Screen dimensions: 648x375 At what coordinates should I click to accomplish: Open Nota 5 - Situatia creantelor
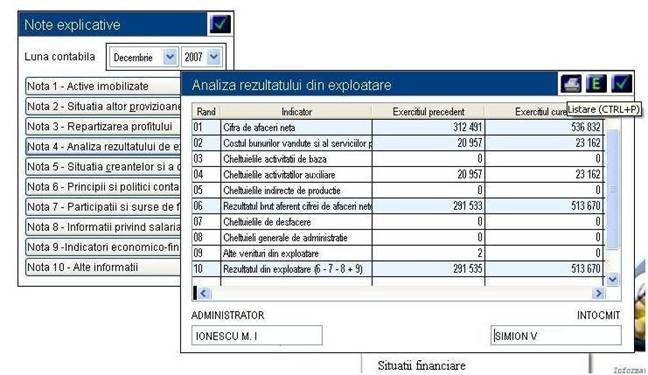pyautogui.click(x=103, y=167)
